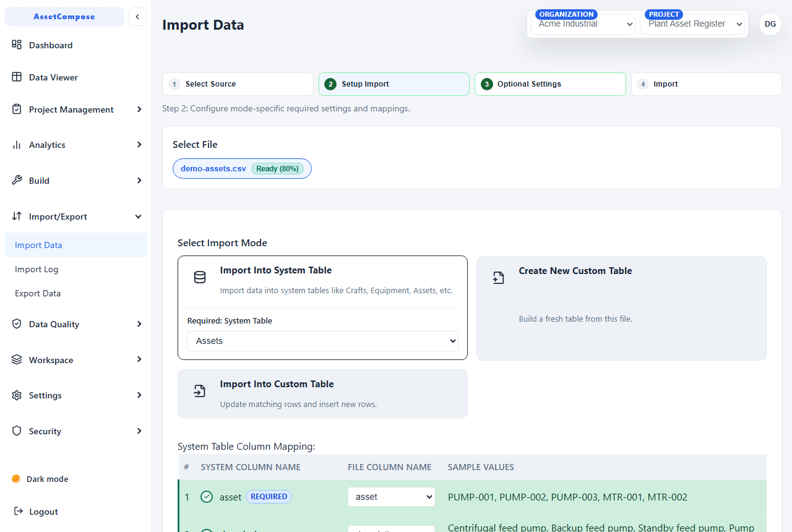Select the demo-assets.csv file chip
The width and height of the screenshot is (792, 532).
pyautogui.click(x=242, y=168)
